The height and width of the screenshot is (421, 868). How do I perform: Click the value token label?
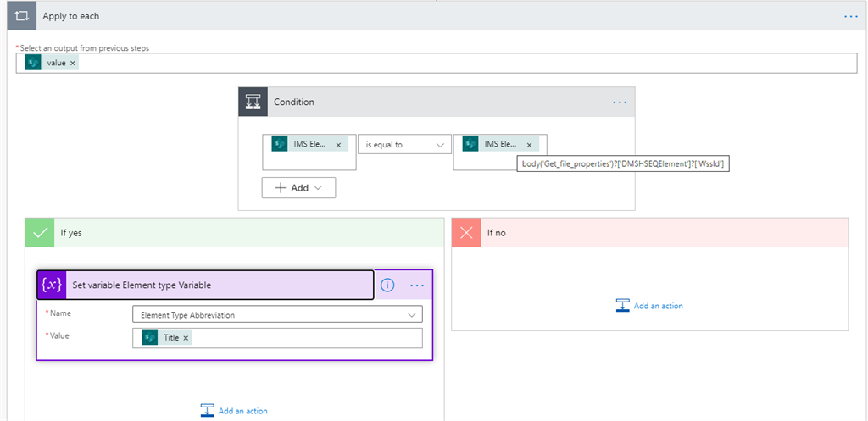coord(57,63)
